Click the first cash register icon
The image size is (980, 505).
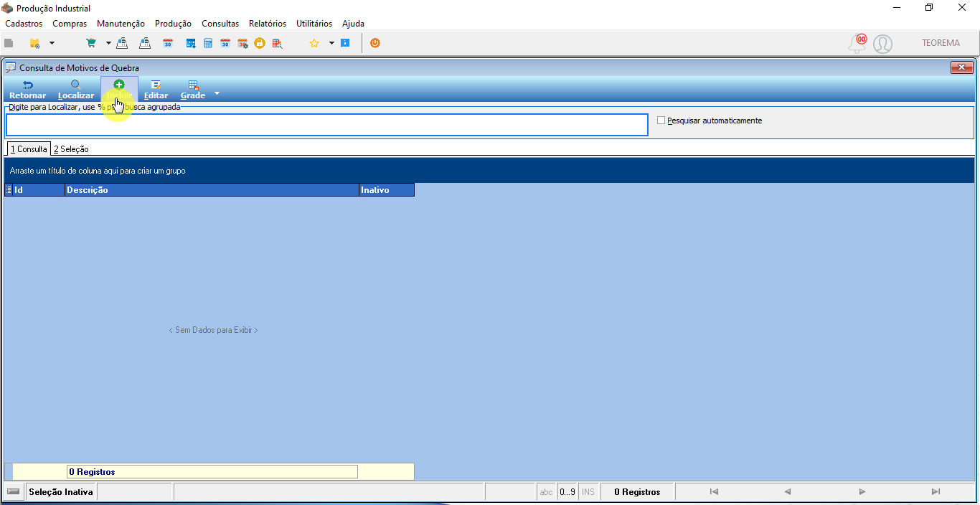[x=122, y=43]
